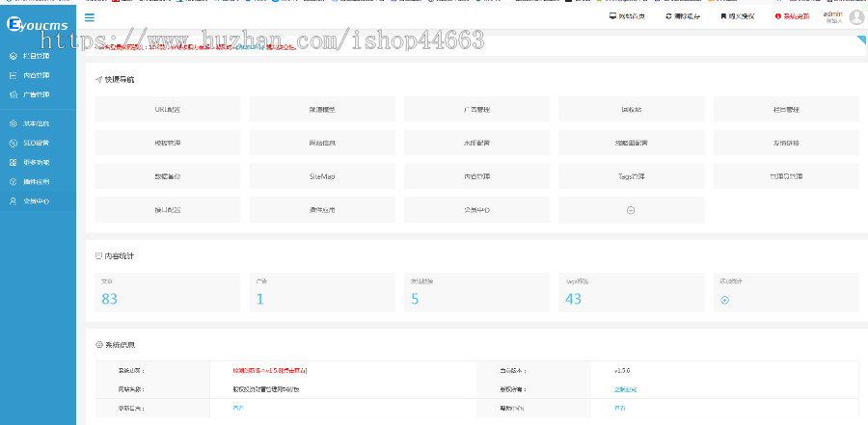The width and height of the screenshot is (868, 425).
Task: Open the 回收站 quick navigation tile
Action: pyautogui.click(x=631, y=109)
